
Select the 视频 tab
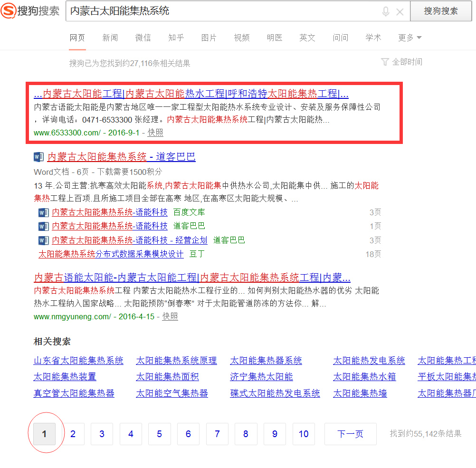tap(241, 38)
